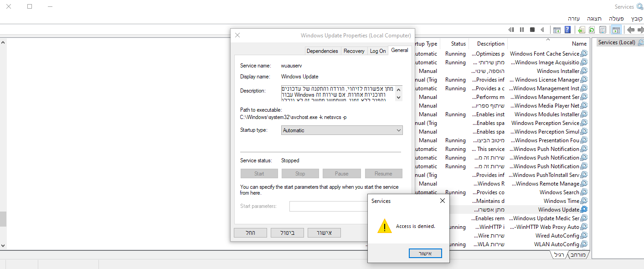Click the החל button in properties dialog
Viewport: 644px width, 269px height.
point(250,233)
